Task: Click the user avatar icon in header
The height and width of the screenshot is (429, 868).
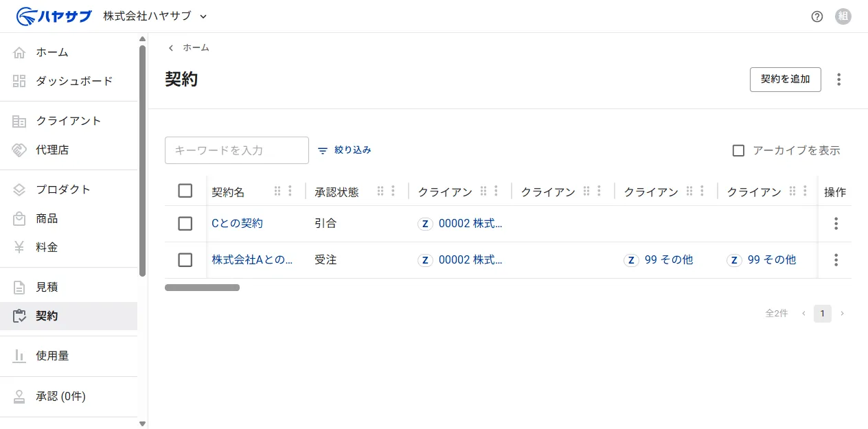Action: (843, 16)
